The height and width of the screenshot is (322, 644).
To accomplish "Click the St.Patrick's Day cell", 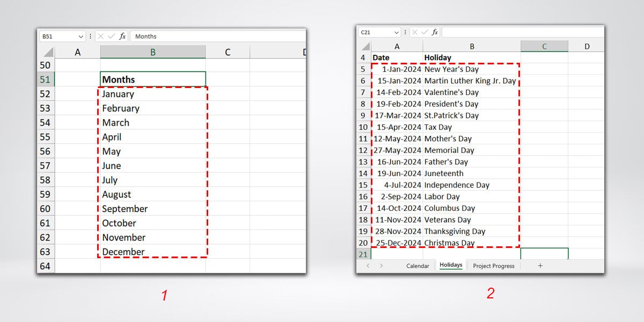I will tap(472, 115).
